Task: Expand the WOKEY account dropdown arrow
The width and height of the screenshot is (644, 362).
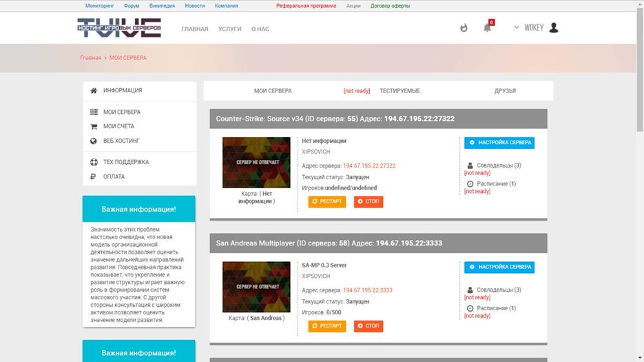Action: [517, 28]
